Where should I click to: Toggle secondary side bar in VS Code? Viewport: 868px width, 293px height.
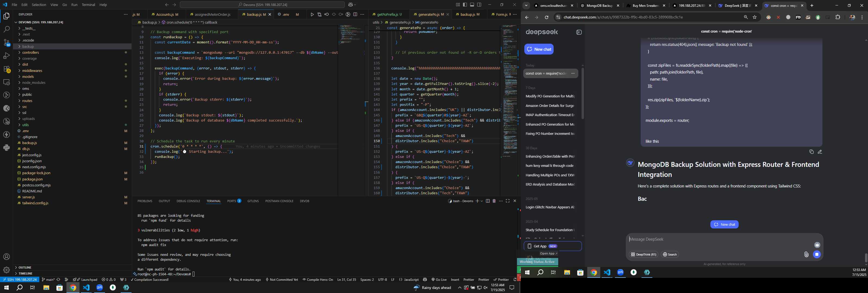click(x=479, y=5)
